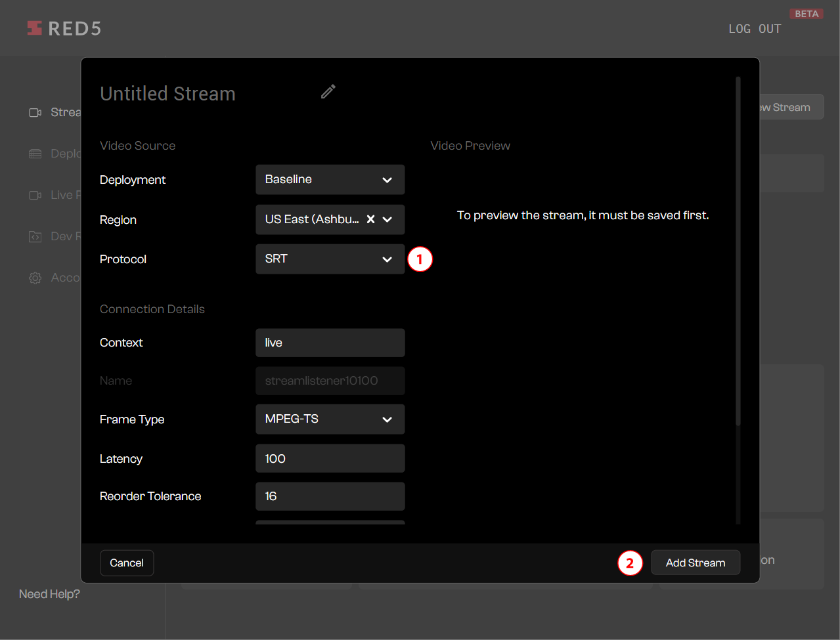Click the Cancel button
Image resolution: width=840 pixels, height=640 pixels.
127,563
